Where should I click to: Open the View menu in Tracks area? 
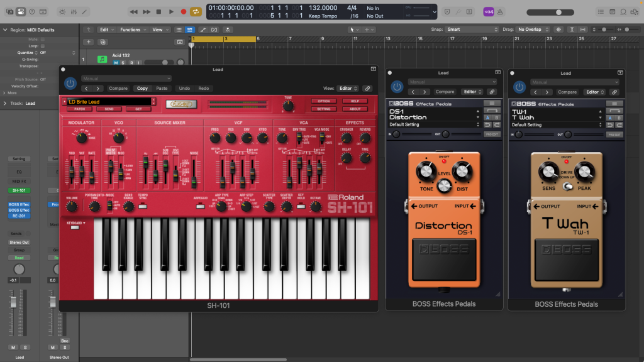160,30
